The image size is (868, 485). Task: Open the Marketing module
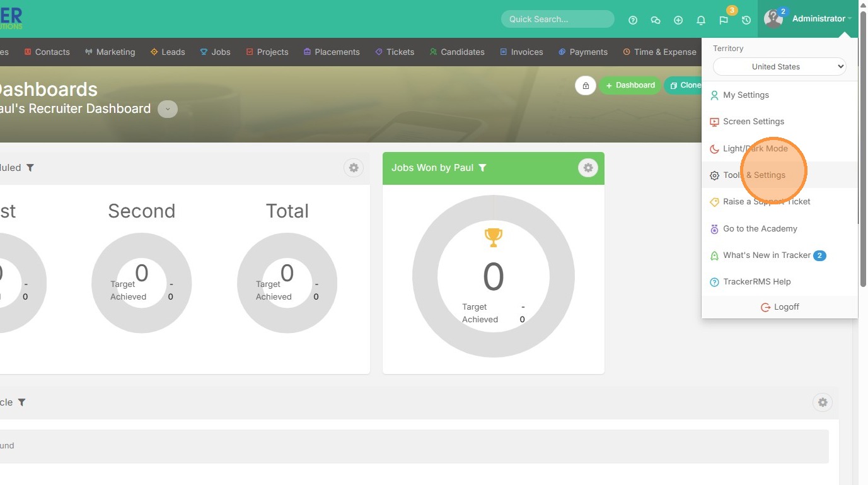[x=110, y=52]
